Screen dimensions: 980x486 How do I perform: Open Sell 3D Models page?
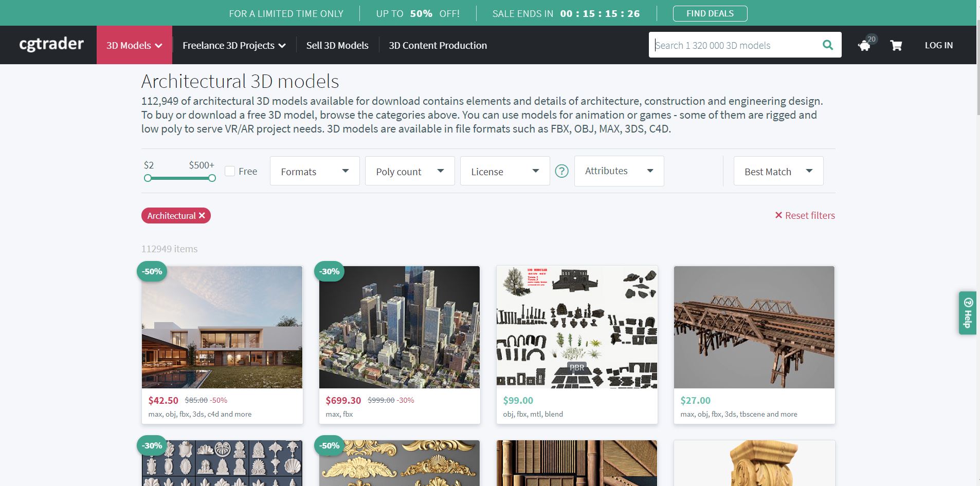pos(337,45)
